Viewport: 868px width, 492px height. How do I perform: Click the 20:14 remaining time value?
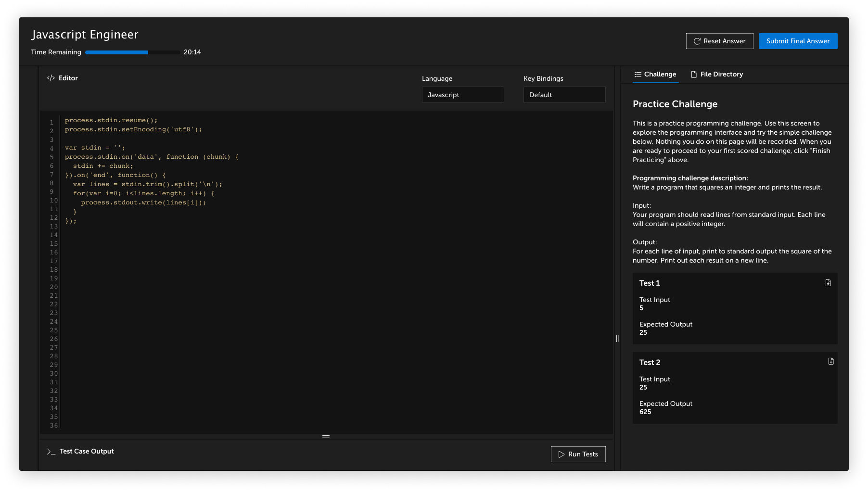192,52
